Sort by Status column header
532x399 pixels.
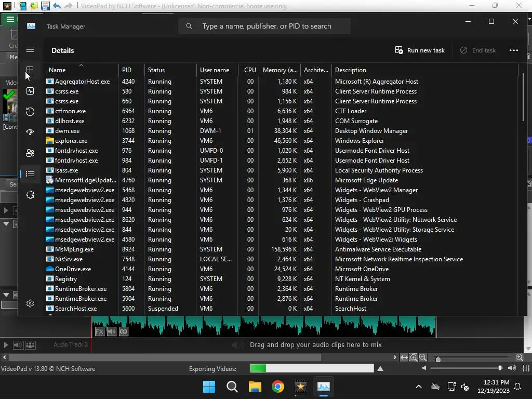tap(170, 70)
